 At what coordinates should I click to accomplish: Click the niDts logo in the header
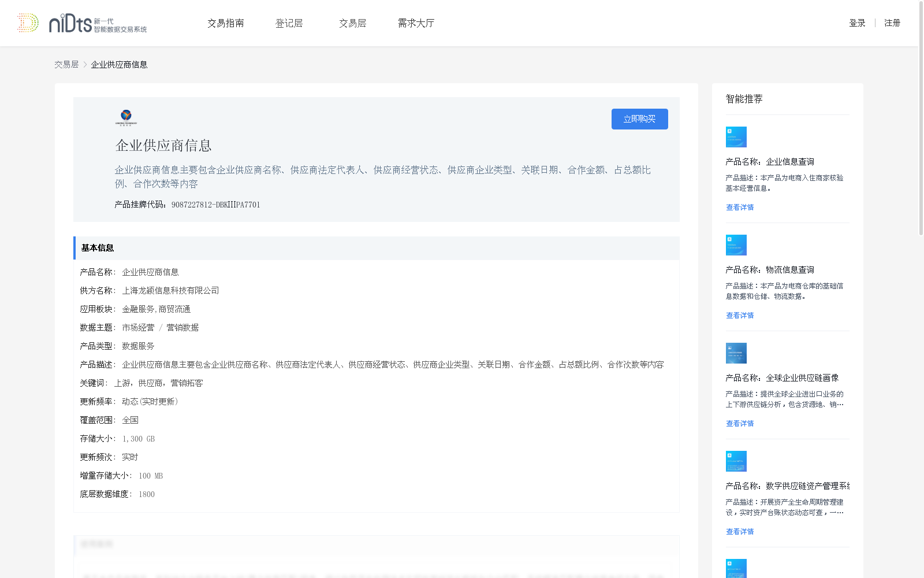[81, 23]
